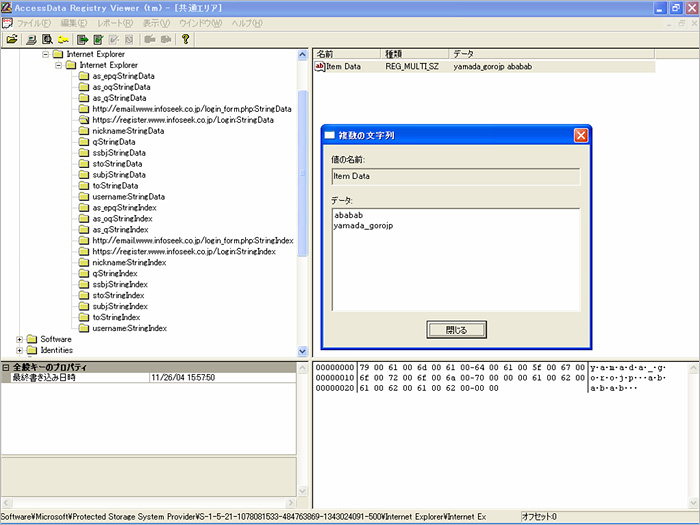
Task: Click the yellow key icon in toolbar
Action: coord(63,40)
